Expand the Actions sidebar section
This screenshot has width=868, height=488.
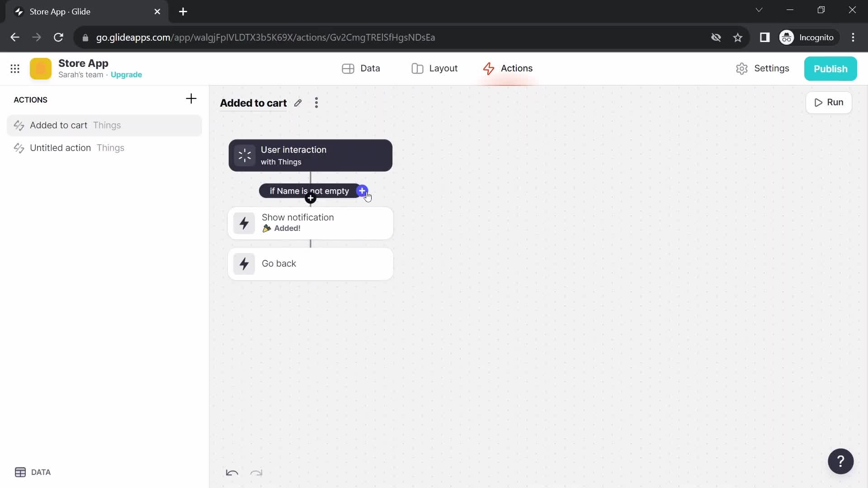click(30, 99)
